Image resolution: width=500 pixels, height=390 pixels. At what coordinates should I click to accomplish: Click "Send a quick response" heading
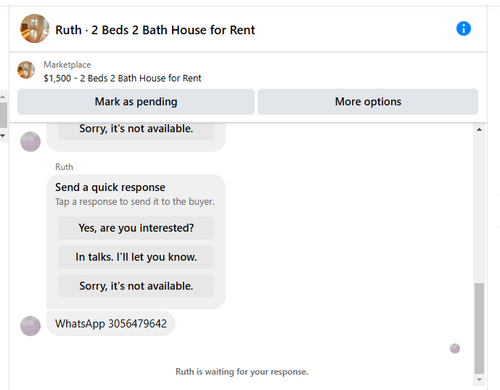[x=110, y=187]
